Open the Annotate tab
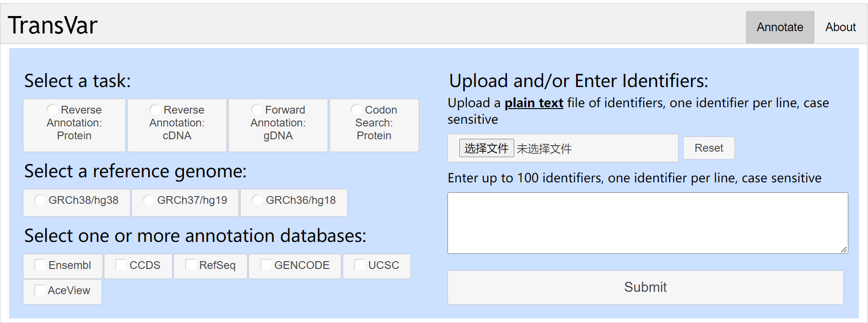The width and height of the screenshot is (868, 323). pyautogui.click(x=780, y=27)
